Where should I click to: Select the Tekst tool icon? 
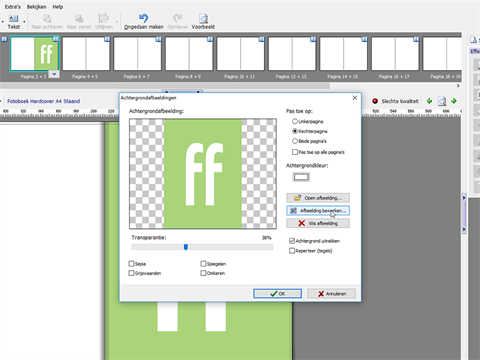(14, 18)
